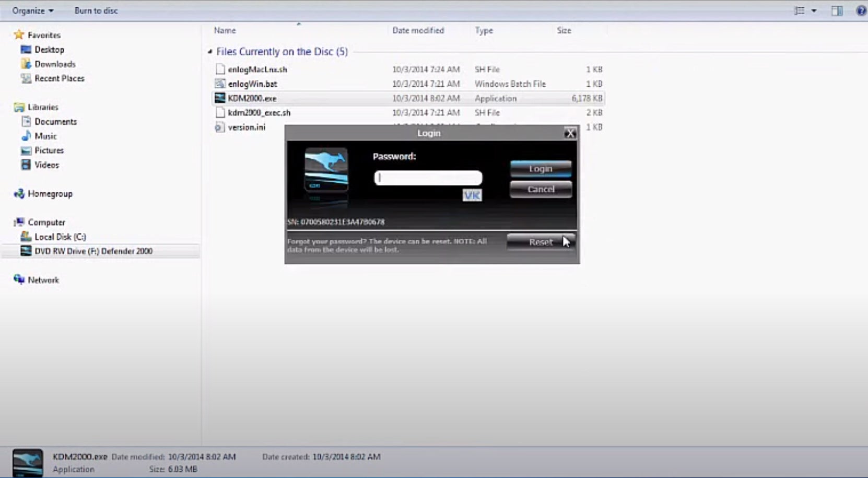Open DVD RW Drive (F:) Defender 2000
This screenshot has width=868, height=478.
click(x=93, y=251)
